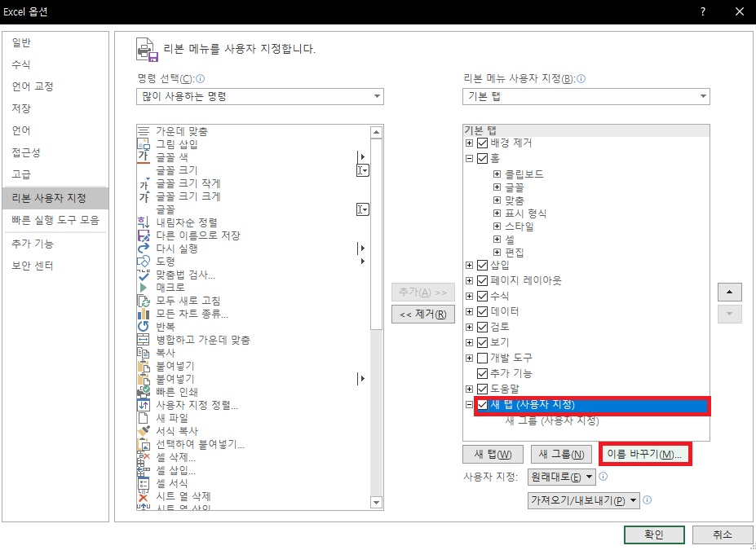The image size is (756, 550).
Task: Click the 새 탭 button
Action: point(493,454)
